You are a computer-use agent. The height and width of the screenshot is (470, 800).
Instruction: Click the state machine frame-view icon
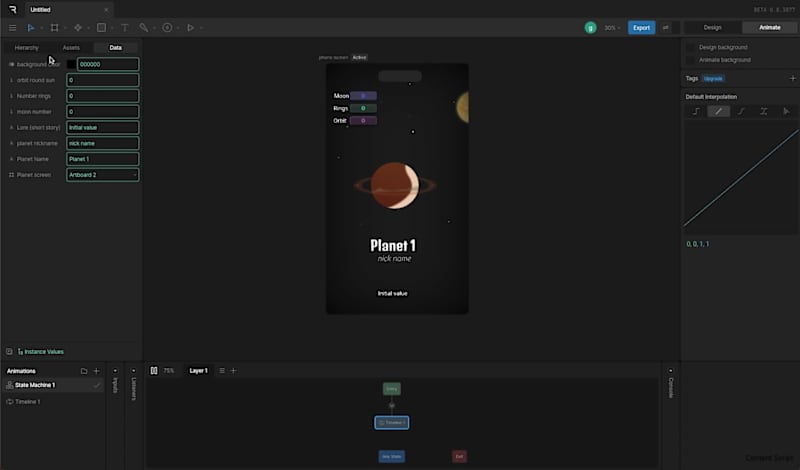tap(154, 370)
